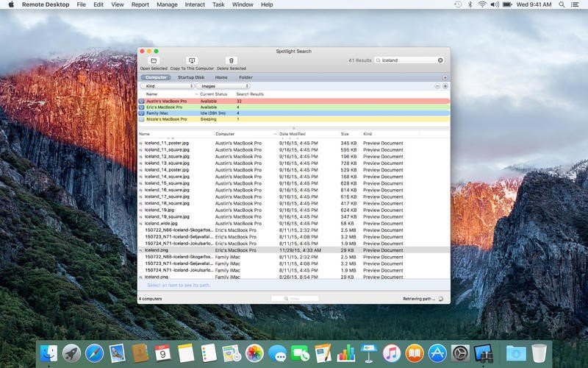Select file Iceland_16_square.jpg
588x368 pixels.
[x=167, y=190]
